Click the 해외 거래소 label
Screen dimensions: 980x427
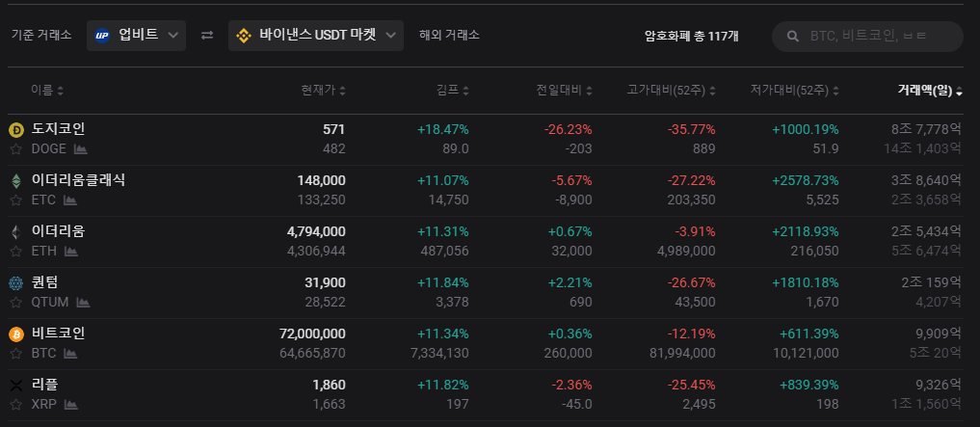click(449, 35)
